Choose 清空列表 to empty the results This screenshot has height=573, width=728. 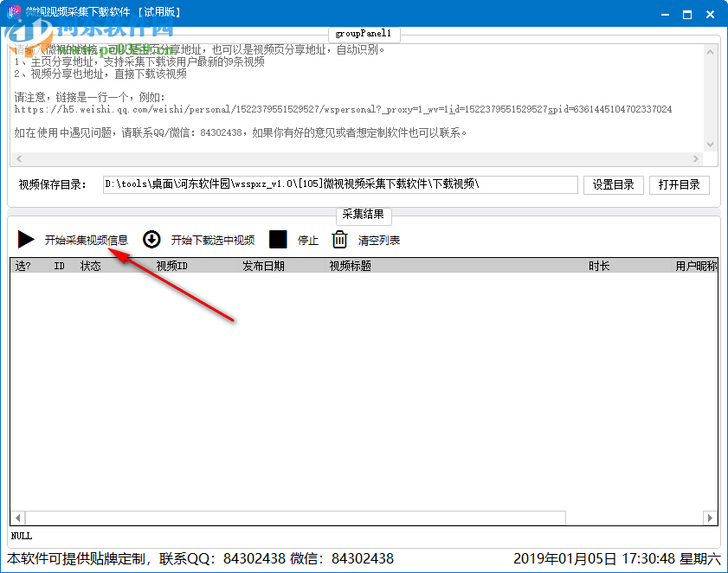point(378,240)
